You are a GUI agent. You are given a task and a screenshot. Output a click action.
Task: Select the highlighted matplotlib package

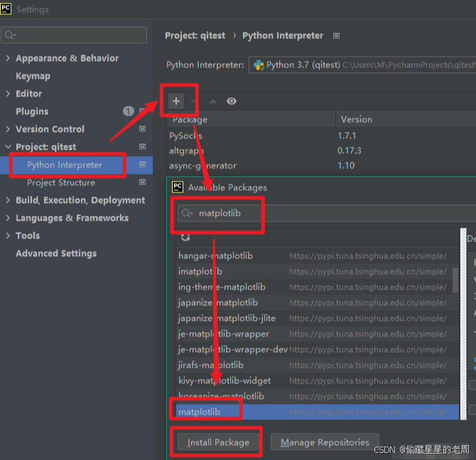coord(318,412)
